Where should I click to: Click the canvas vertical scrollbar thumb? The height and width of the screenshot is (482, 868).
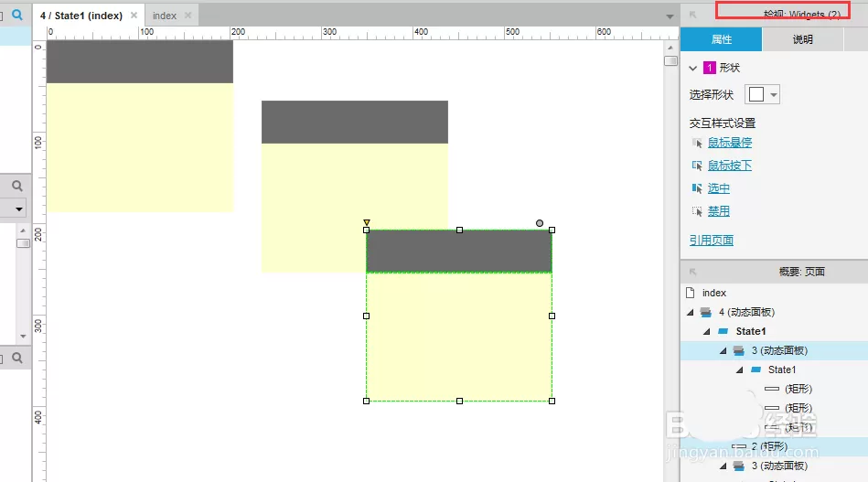pyautogui.click(x=670, y=60)
